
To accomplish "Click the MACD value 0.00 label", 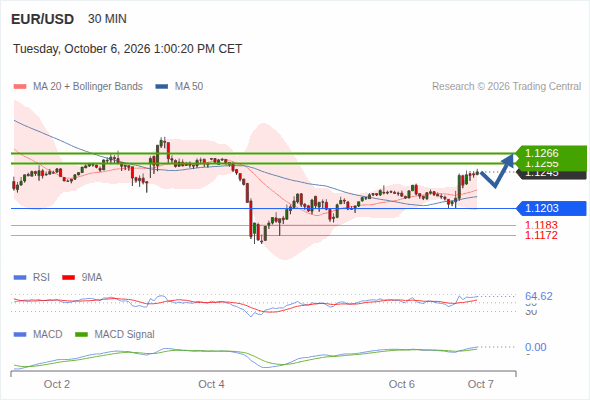I will pyautogui.click(x=535, y=347).
